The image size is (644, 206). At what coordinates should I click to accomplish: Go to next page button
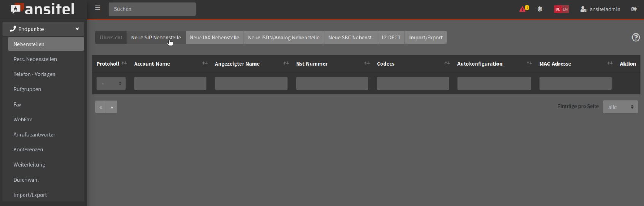pos(112,107)
